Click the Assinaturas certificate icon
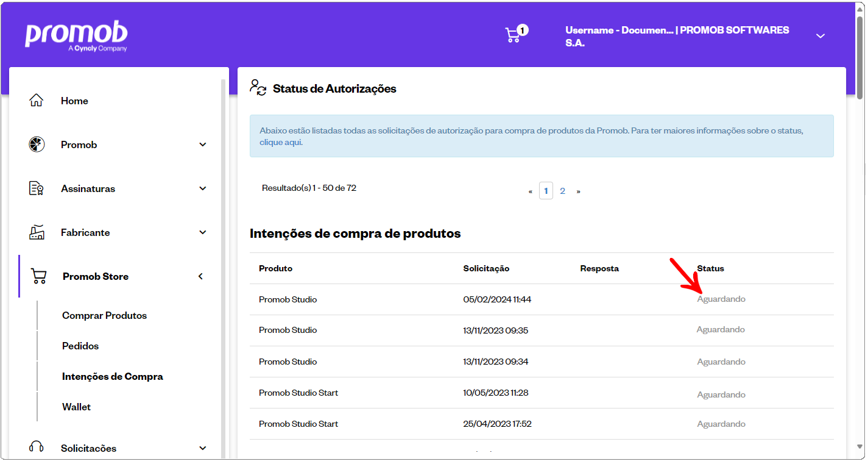This screenshot has width=868, height=464. [x=37, y=188]
